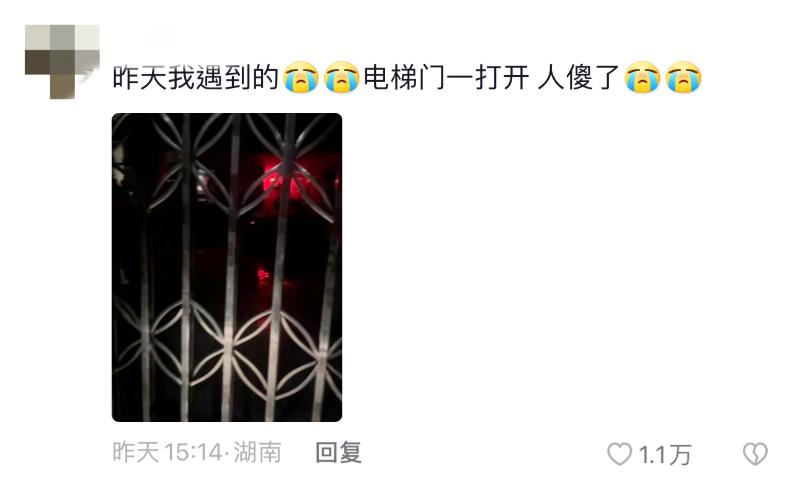
Task: Click the upper arch pattern of gate photo
Action: (227, 161)
